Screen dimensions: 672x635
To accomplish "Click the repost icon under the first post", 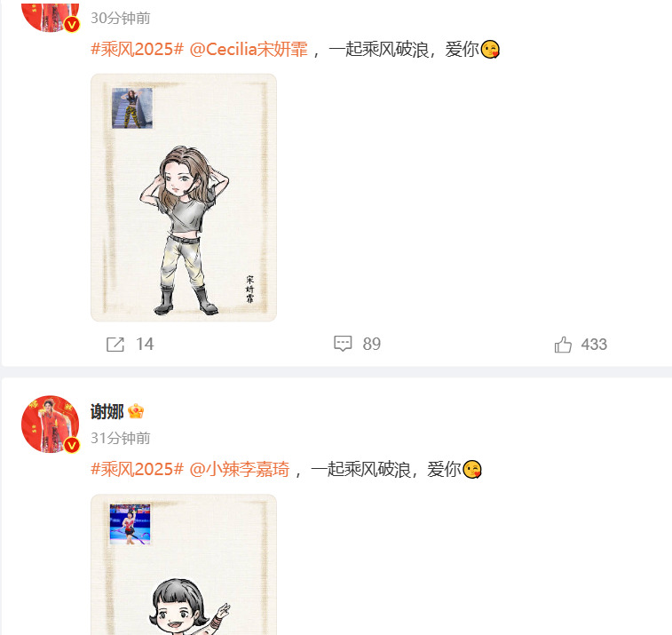I will tap(115, 345).
